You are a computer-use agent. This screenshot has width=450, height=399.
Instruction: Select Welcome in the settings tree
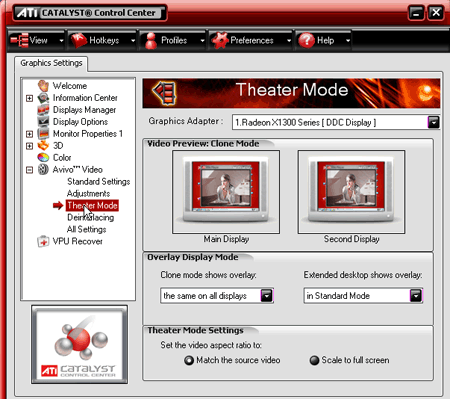click(x=70, y=86)
